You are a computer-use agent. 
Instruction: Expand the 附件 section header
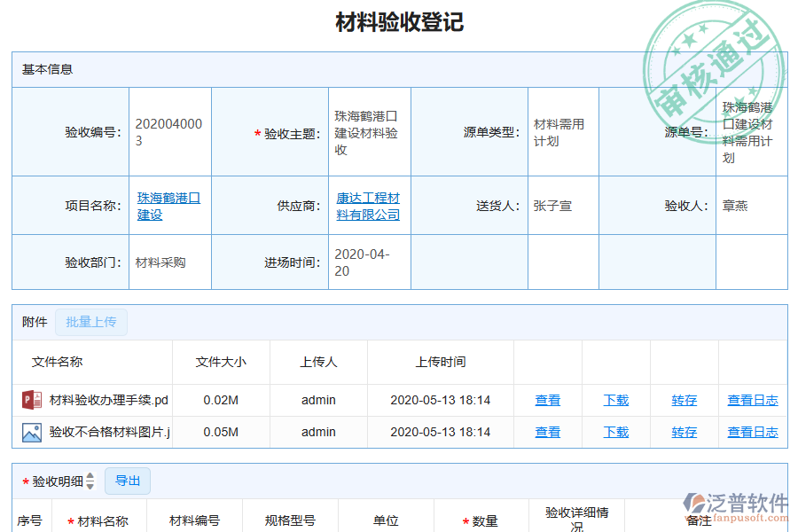point(33,322)
